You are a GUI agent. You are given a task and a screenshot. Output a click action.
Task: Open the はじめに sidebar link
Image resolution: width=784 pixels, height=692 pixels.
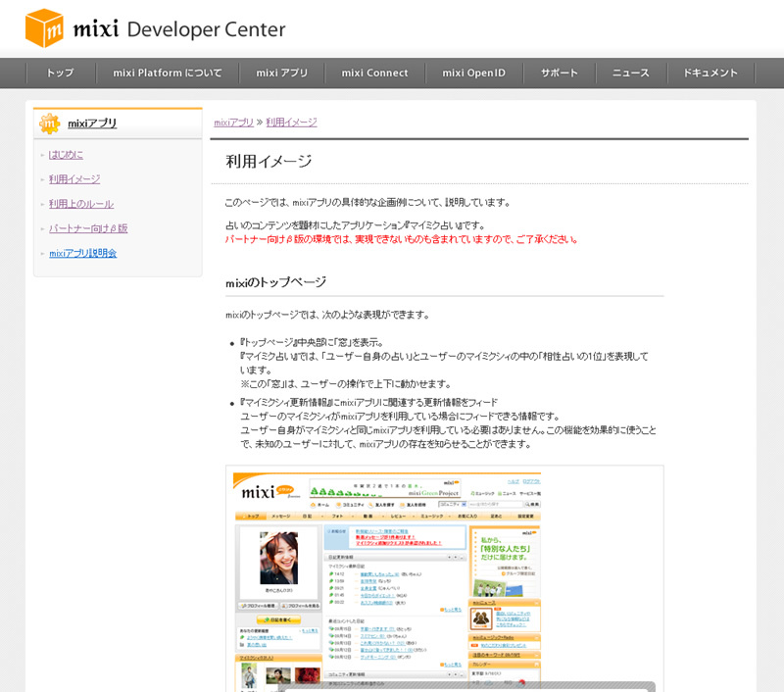pyautogui.click(x=66, y=155)
